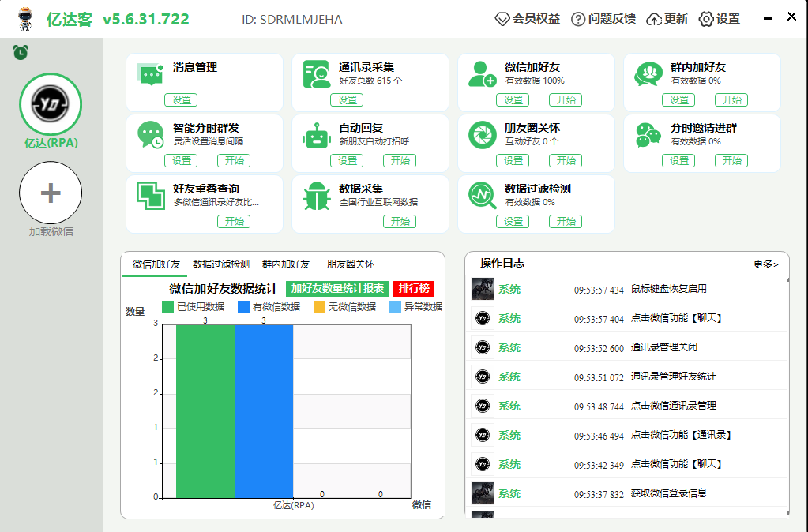Start the 智能分时群发 task
This screenshot has width=808, height=532.
(x=234, y=161)
